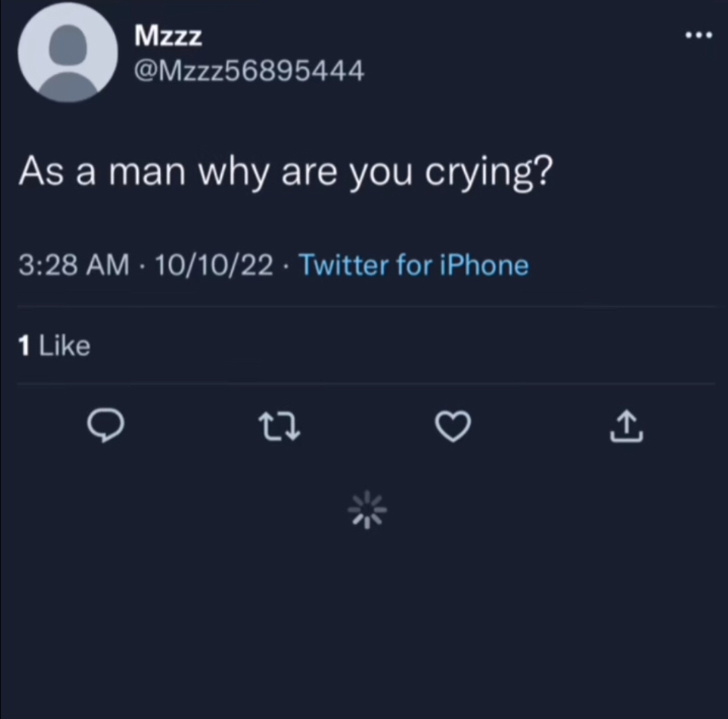This screenshot has width=728, height=719.
Task: Click the bold number 1 in like count
Action: tap(25, 346)
